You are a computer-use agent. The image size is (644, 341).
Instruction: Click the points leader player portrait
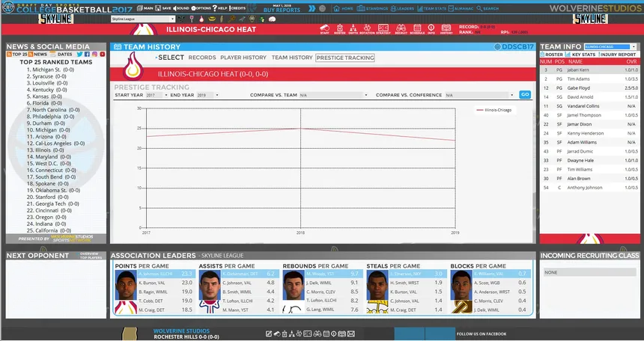click(x=126, y=285)
